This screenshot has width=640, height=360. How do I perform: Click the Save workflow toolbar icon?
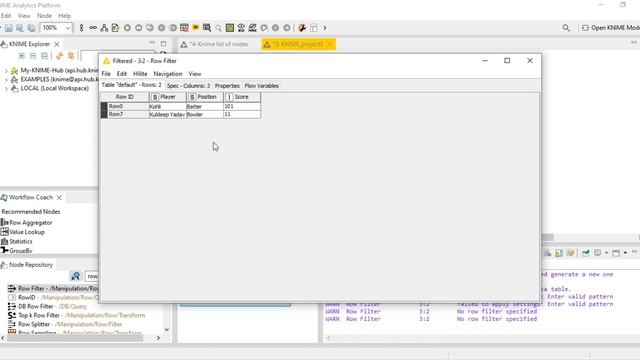coord(9,28)
